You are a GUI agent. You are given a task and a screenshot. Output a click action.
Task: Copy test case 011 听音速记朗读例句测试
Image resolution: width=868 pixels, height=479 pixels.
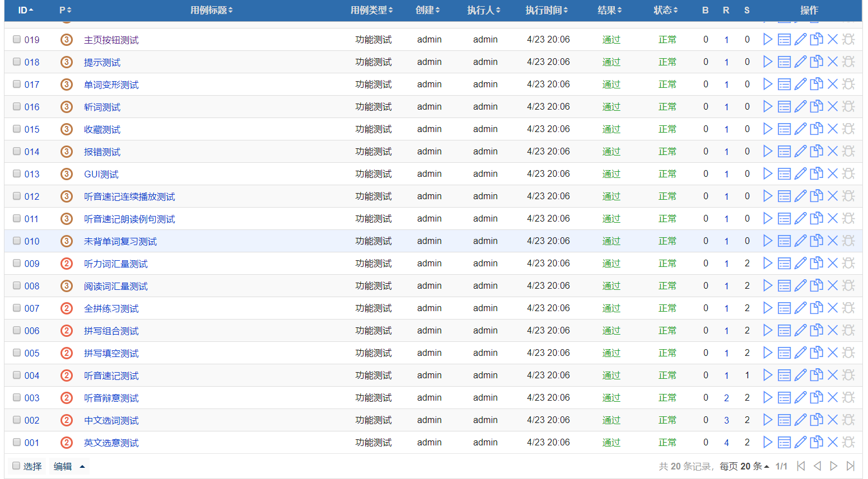coord(816,218)
